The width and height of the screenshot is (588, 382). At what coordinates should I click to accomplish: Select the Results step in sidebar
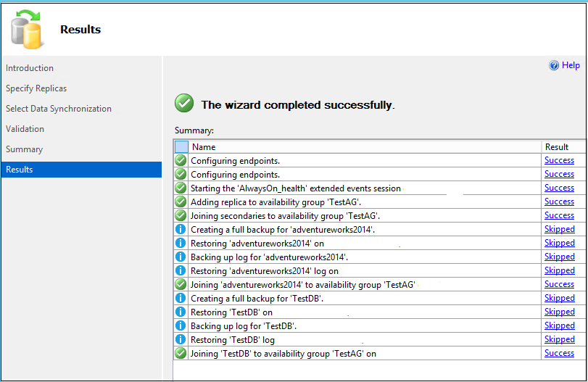[20, 170]
